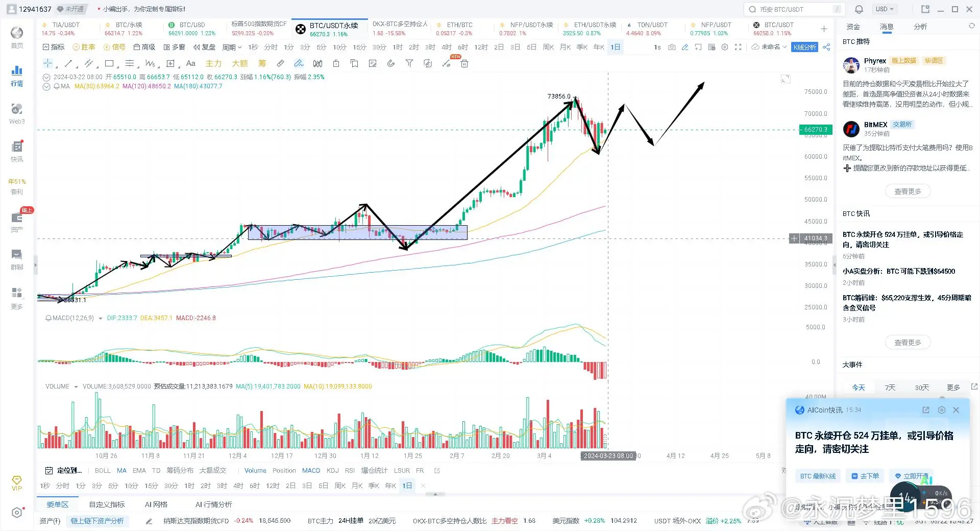Select the 4时 timeframe in top bar

point(447,47)
